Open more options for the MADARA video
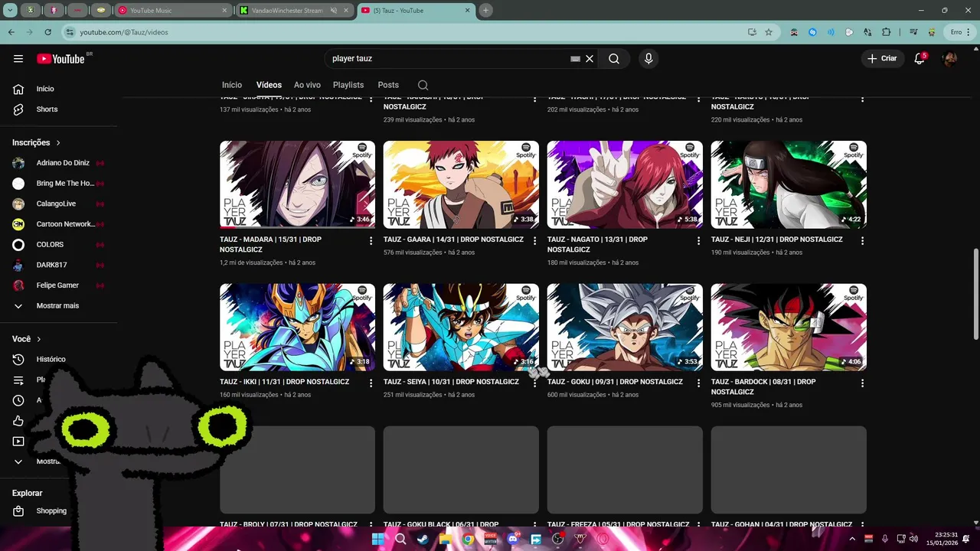Screen dimensions: 980x551 pyautogui.click(x=371, y=240)
